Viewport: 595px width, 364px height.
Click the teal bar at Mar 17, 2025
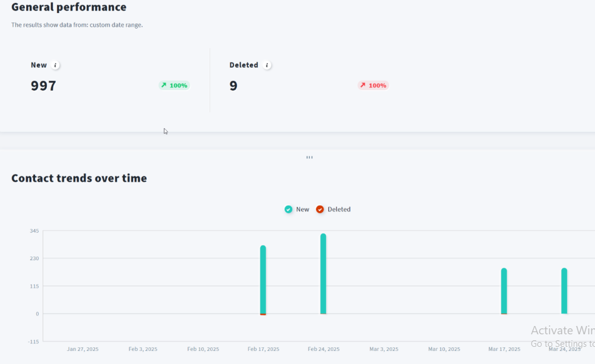click(504, 291)
